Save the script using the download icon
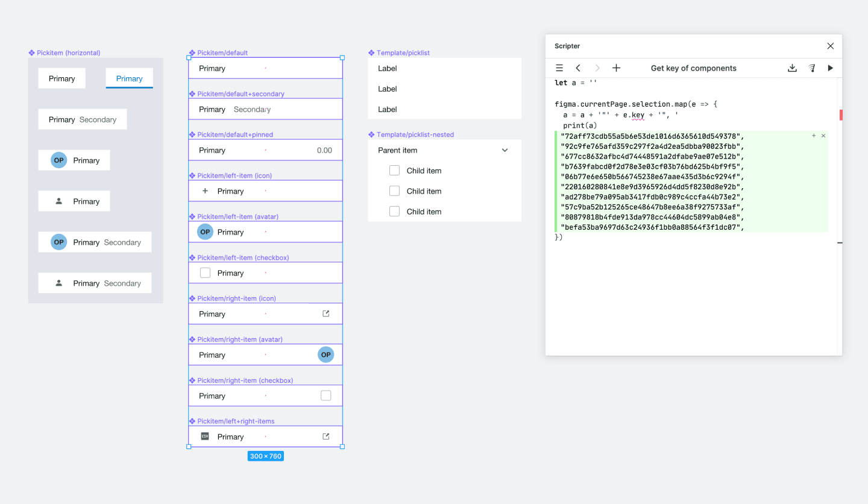The height and width of the screenshot is (504, 868). click(792, 68)
